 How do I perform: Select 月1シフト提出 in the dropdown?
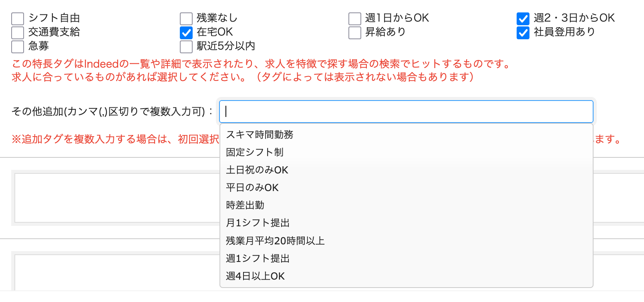click(x=258, y=223)
